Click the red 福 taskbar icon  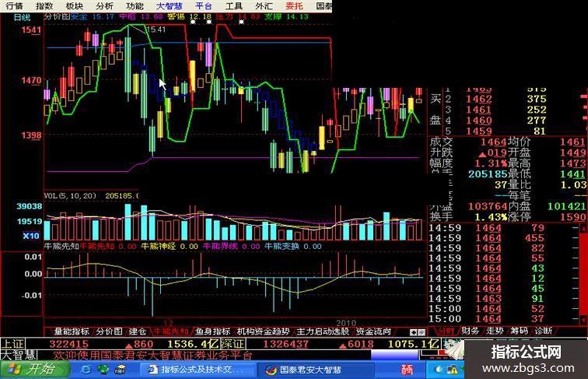(x=407, y=370)
